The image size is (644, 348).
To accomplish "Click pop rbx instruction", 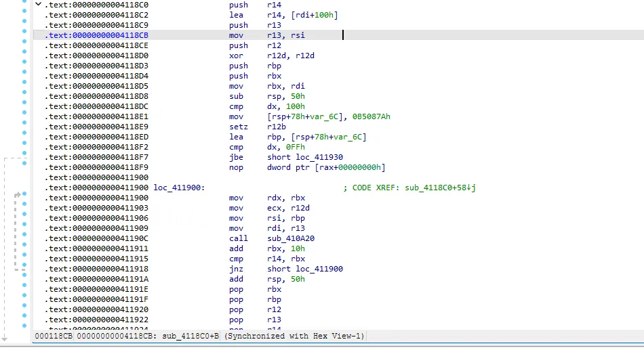I will pyautogui.click(x=255, y=289).
